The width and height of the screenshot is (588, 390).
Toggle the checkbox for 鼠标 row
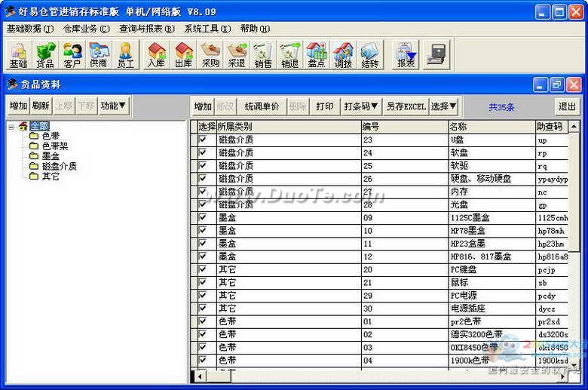[x=202, y=283]
